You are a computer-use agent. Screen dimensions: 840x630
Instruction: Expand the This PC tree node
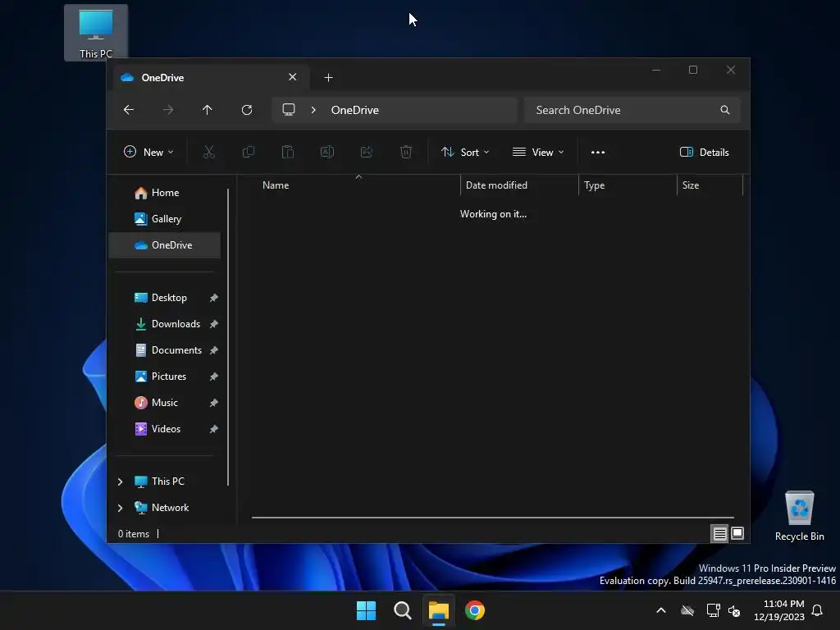[x=120, y=482]
